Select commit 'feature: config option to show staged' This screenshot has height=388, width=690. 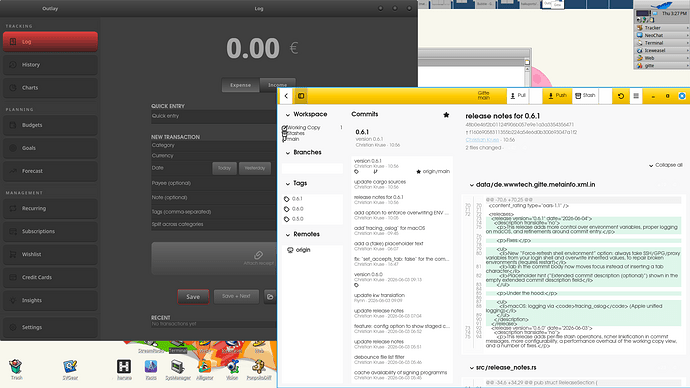[402, 329]
